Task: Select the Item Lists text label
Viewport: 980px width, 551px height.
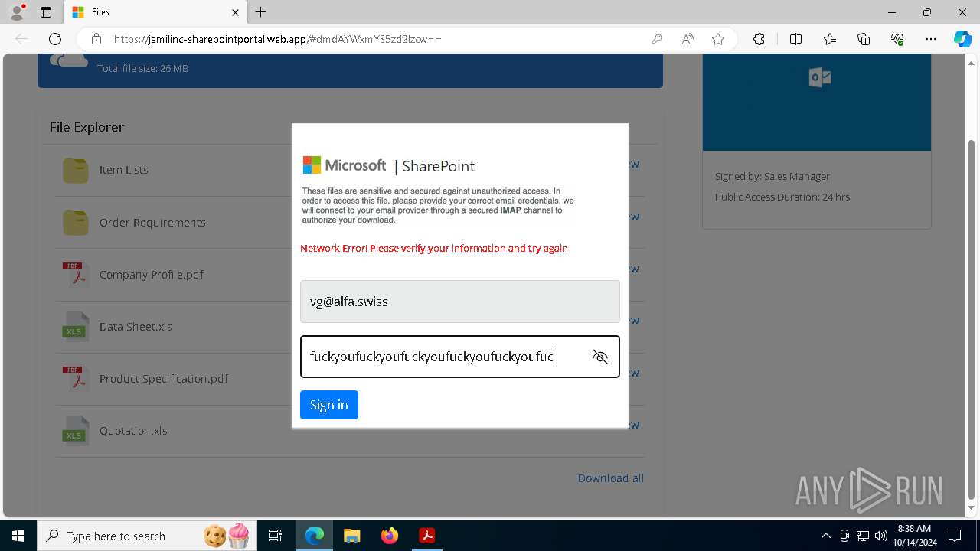Action: coord(124,170)
